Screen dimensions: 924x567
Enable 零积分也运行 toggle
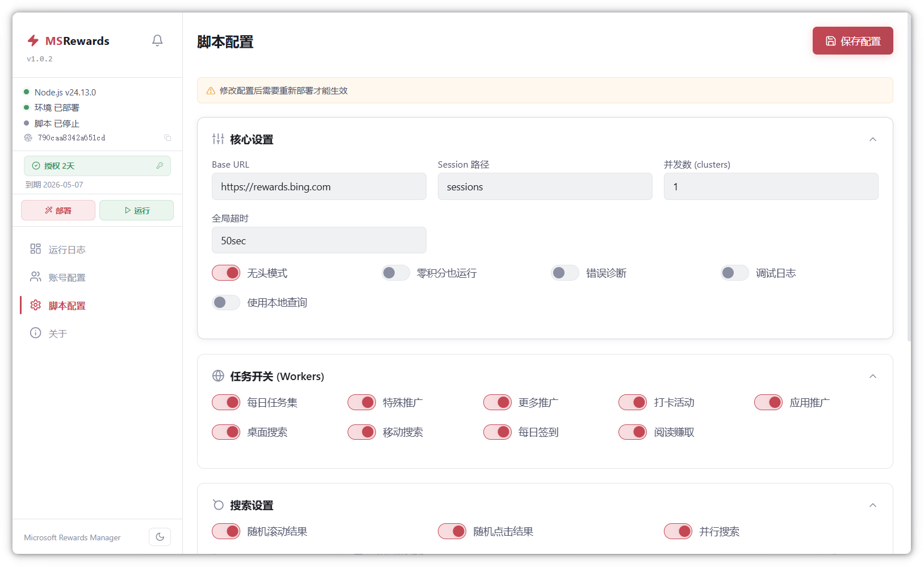[396, 273]
